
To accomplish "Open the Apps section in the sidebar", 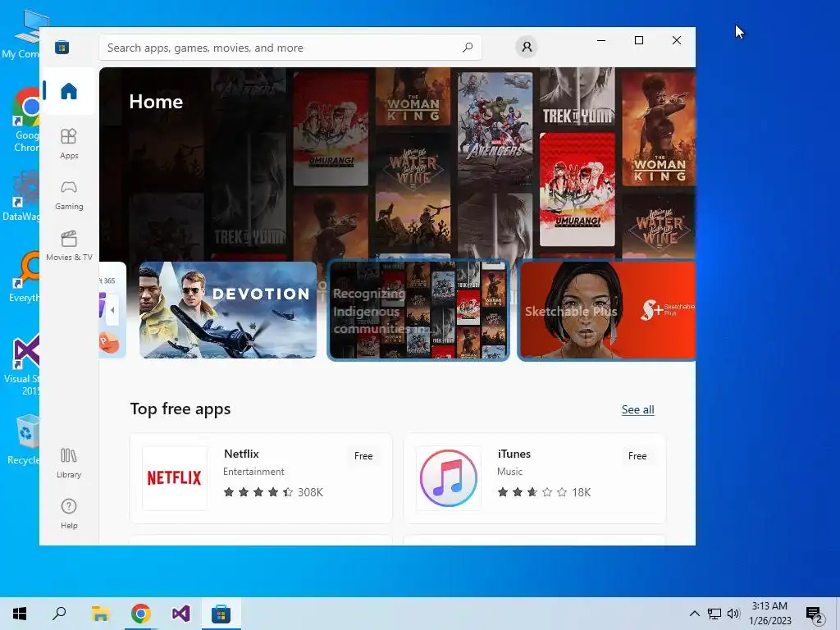I will (69, 144).
